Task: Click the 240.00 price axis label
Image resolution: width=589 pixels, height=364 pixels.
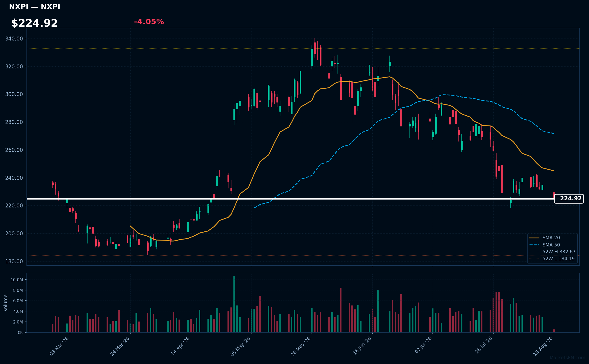Action: (x=14, y=178)
